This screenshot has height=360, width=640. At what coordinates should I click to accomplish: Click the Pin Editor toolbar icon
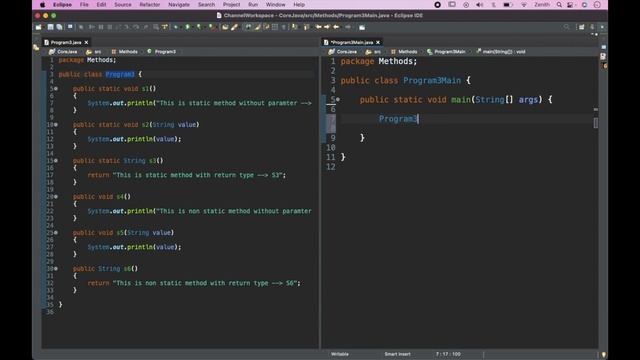point(362,27)
